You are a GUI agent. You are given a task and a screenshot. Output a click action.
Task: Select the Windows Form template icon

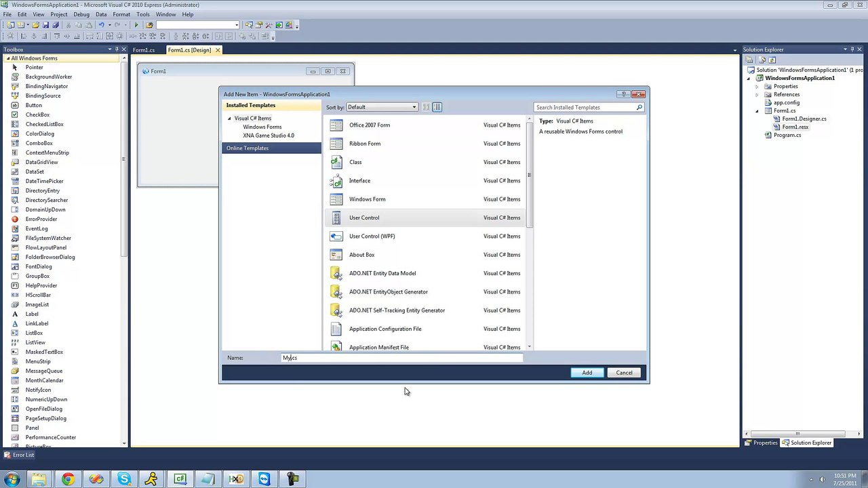click(x=336, y=199)
